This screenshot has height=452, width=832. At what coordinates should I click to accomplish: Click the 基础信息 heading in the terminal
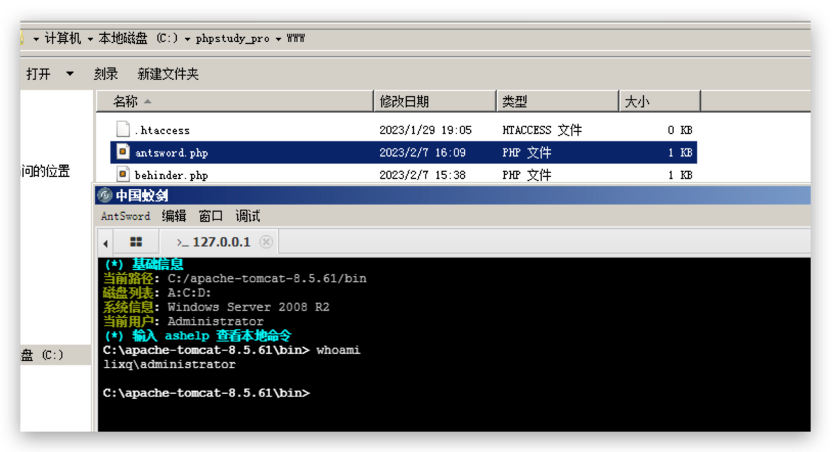point(144,264)
